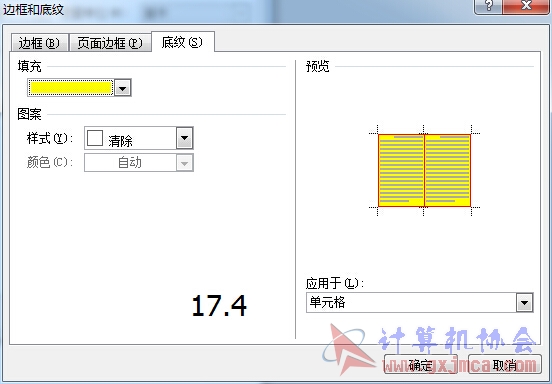Viewport: 552px width, 384px height.
Task: Click the white pattern preview square icon
Action: click(95, 138)
